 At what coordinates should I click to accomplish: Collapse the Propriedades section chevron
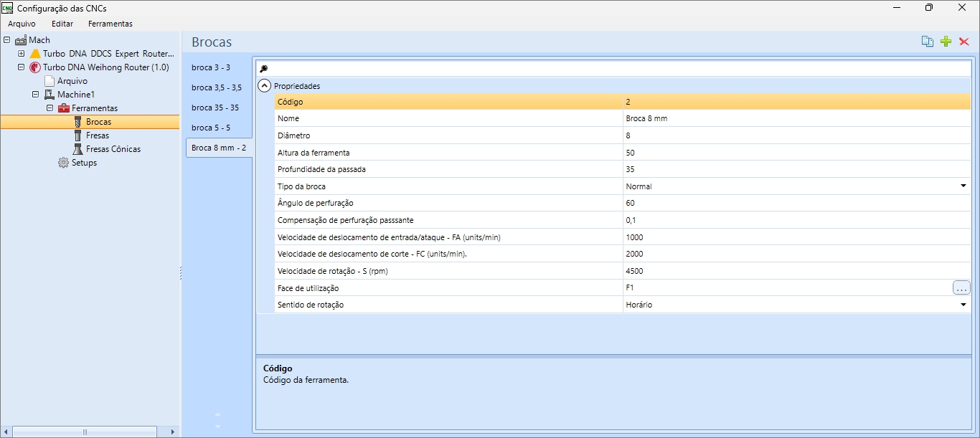(265, 86)
